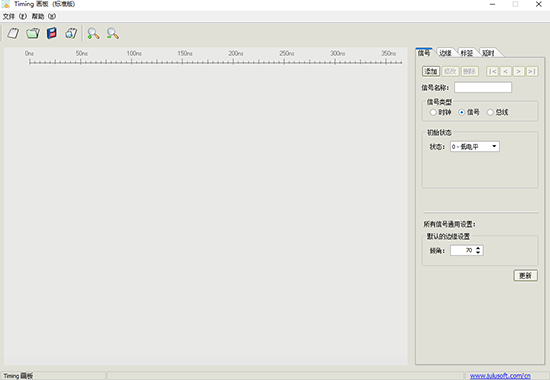
Task: Switch to the 边缘 tab
Action: pos(445,53)
